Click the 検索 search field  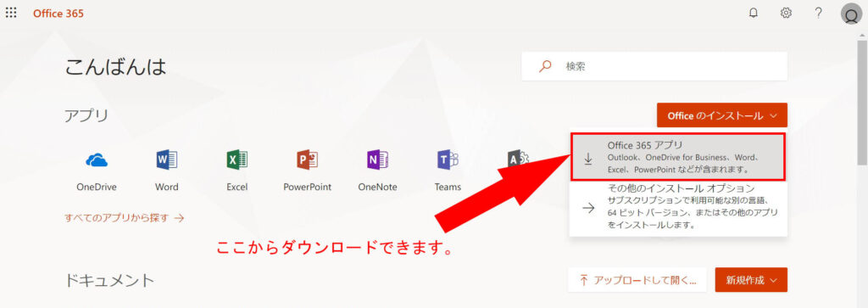(654, 66)
